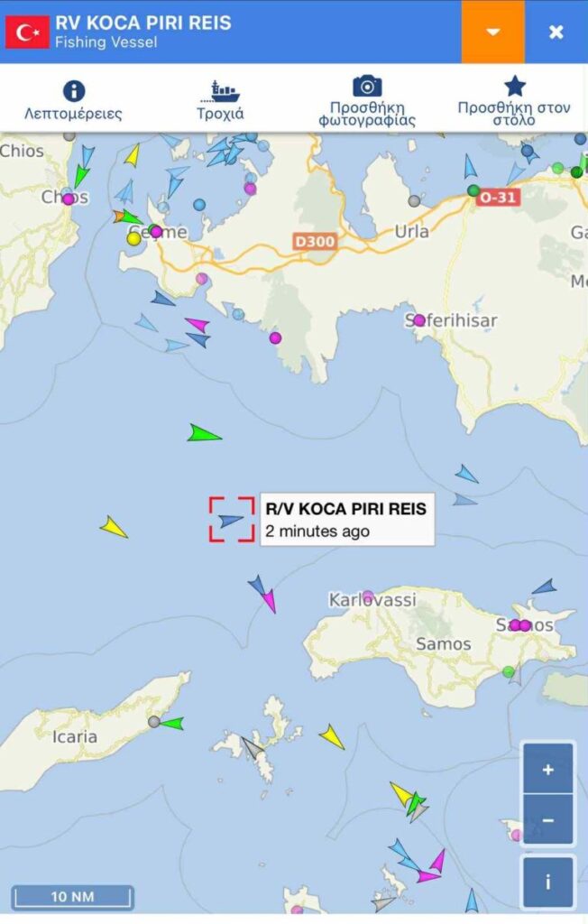Click the green vessel arrow beside Icaria
This screenshot has height=924, width=588.
tap(171, 723)
